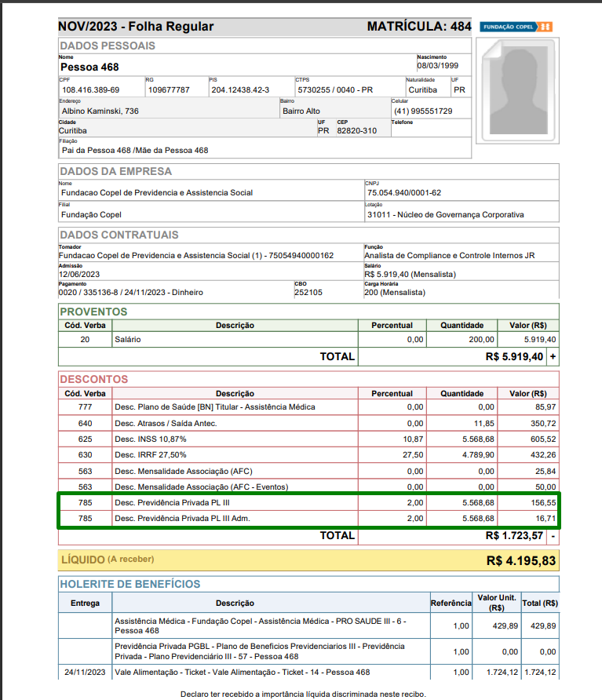Select highlighted Desc. Previdência Privada PL III row
This screenshot has width=602, height=700.
pos(308,503)
